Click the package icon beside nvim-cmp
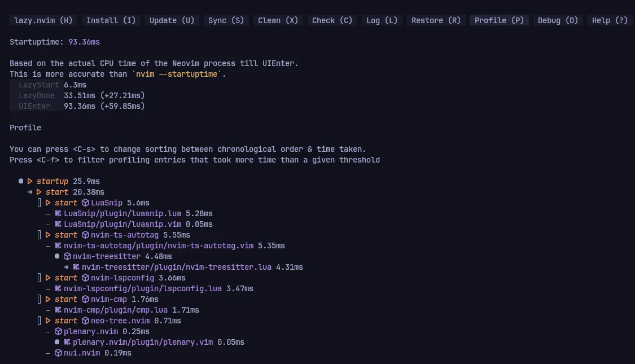 (x=85, y=299)
